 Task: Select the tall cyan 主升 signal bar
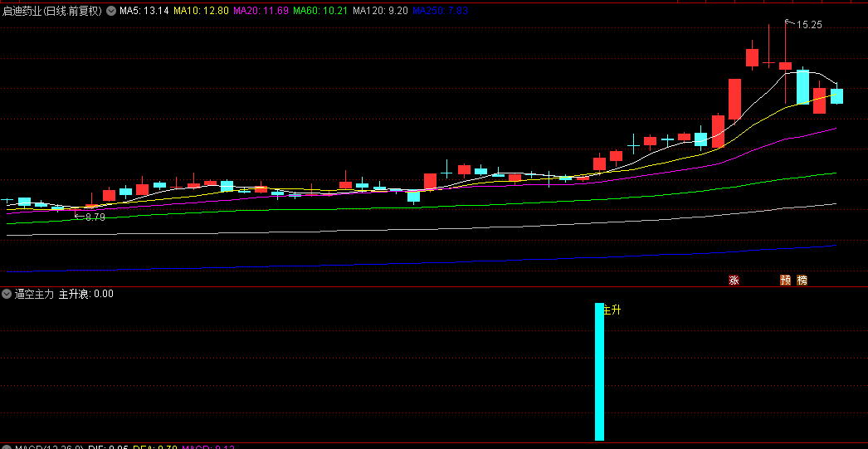[x=599, y=372]
